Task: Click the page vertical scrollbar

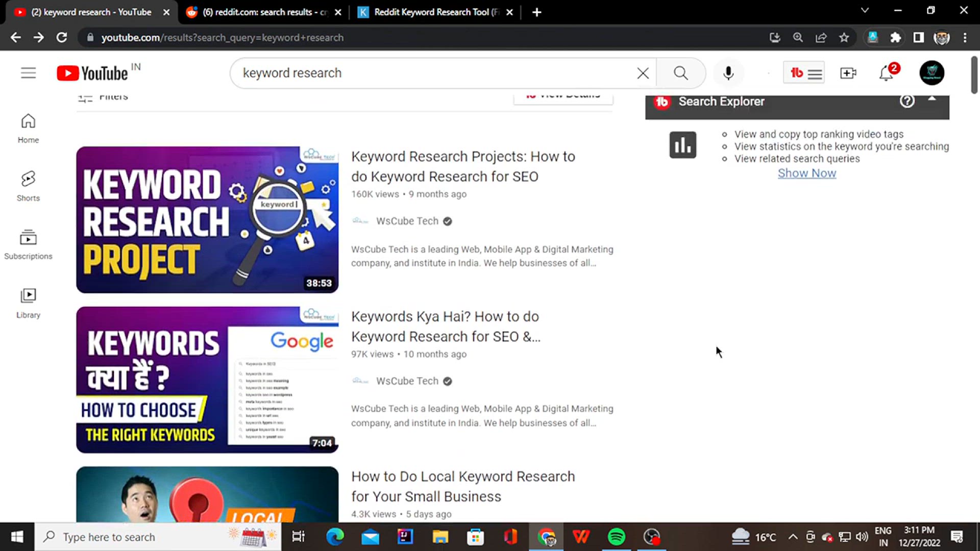Action: [x=974, y=75]
